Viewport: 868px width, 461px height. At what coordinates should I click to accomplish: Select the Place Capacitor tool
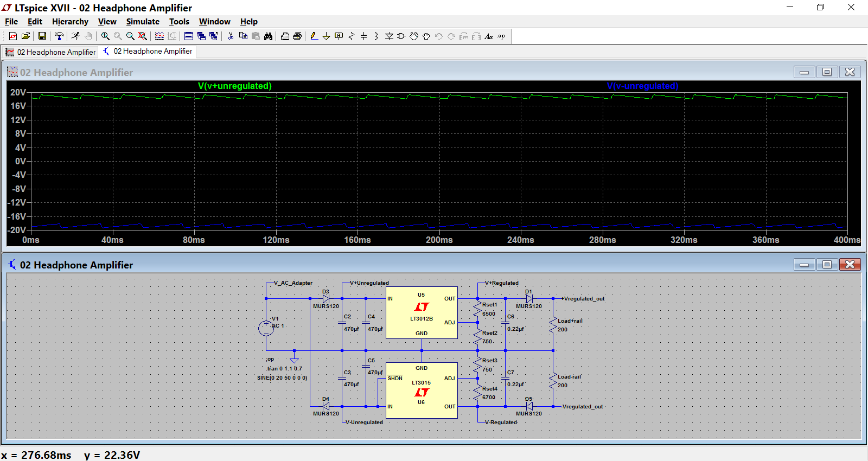[363, 36]
